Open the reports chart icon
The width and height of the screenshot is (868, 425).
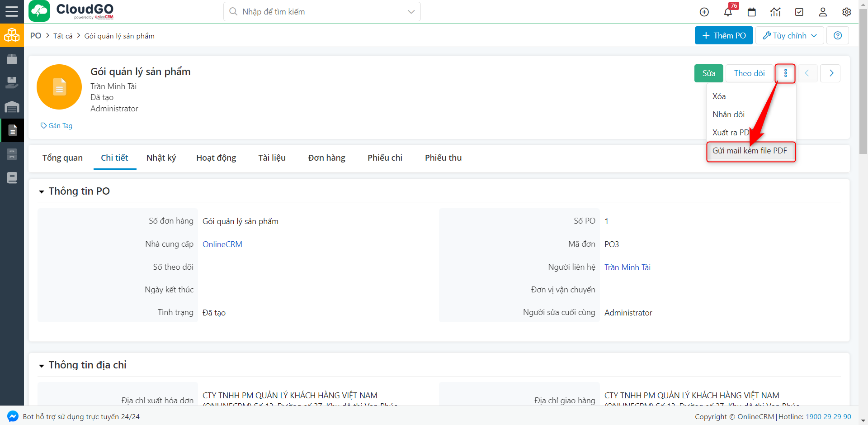775,12
